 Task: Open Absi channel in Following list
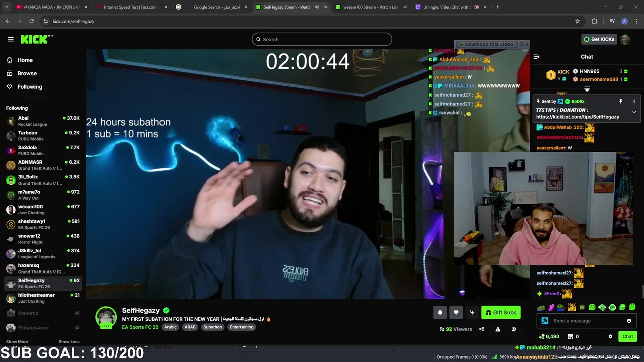(x=43, y=121)
